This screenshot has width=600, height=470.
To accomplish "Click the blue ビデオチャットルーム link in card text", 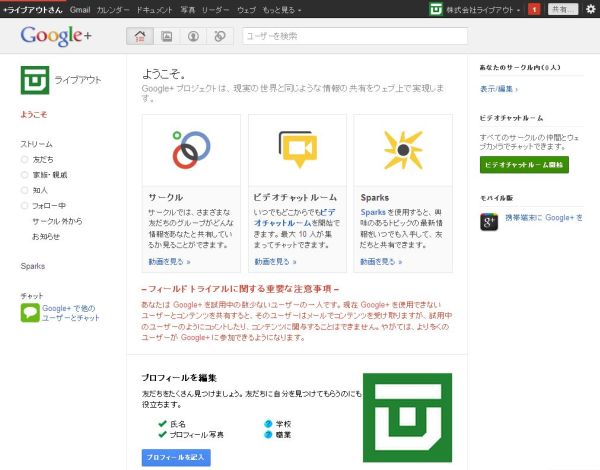I will coord(295,217).
